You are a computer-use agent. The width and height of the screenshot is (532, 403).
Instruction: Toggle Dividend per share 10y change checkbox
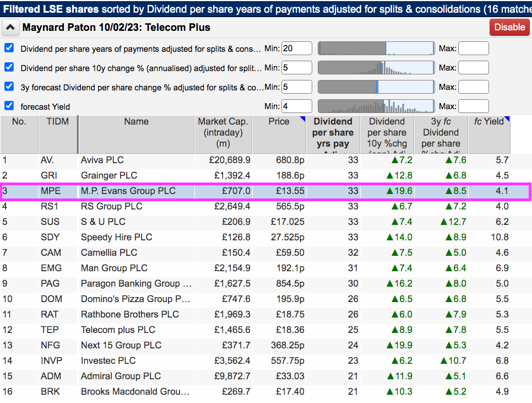[x=9, y=68]
